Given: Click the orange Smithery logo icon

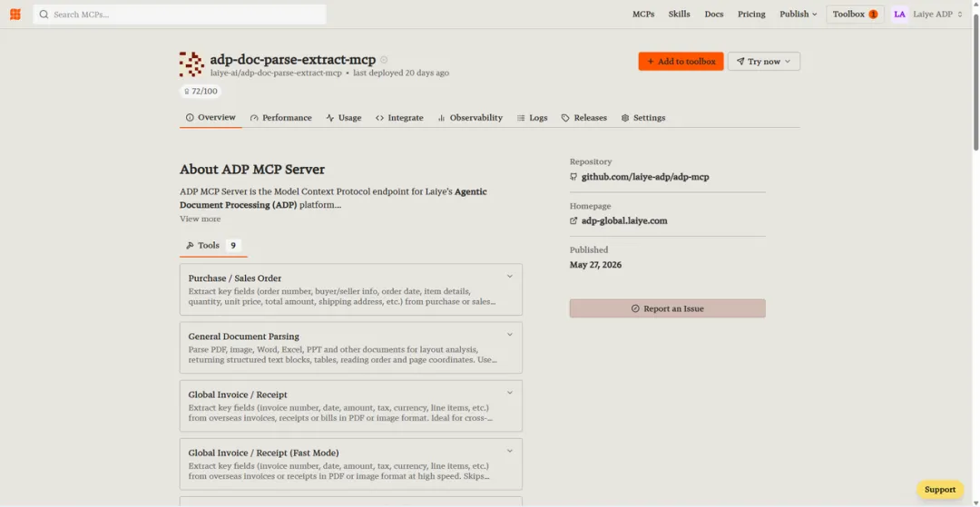Looking at the screenshot, I should click(x=15, y=14).
